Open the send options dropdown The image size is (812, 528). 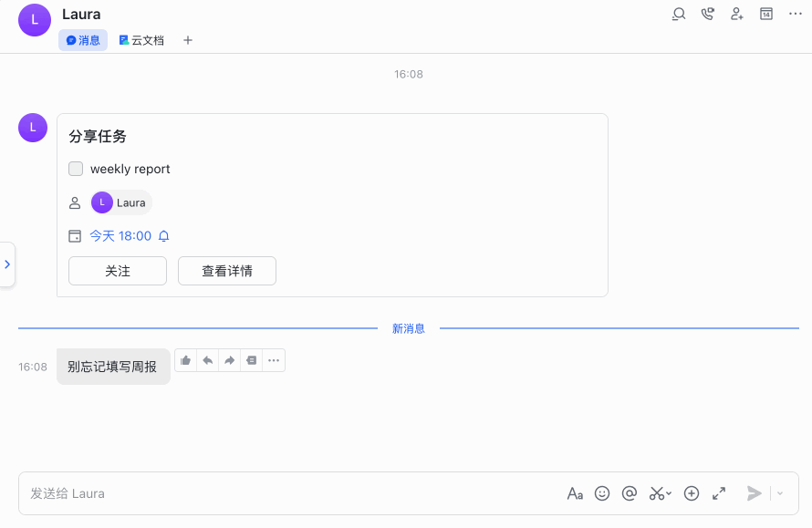(x=780, y=493)
